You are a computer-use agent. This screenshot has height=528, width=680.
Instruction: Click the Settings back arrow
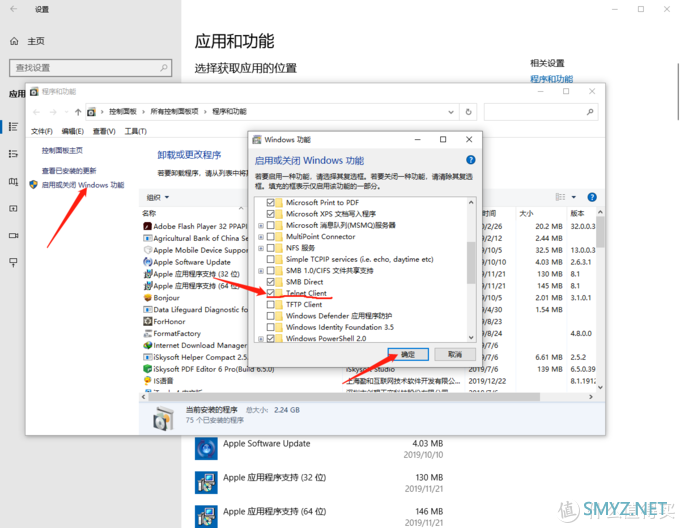coord(14,9)
